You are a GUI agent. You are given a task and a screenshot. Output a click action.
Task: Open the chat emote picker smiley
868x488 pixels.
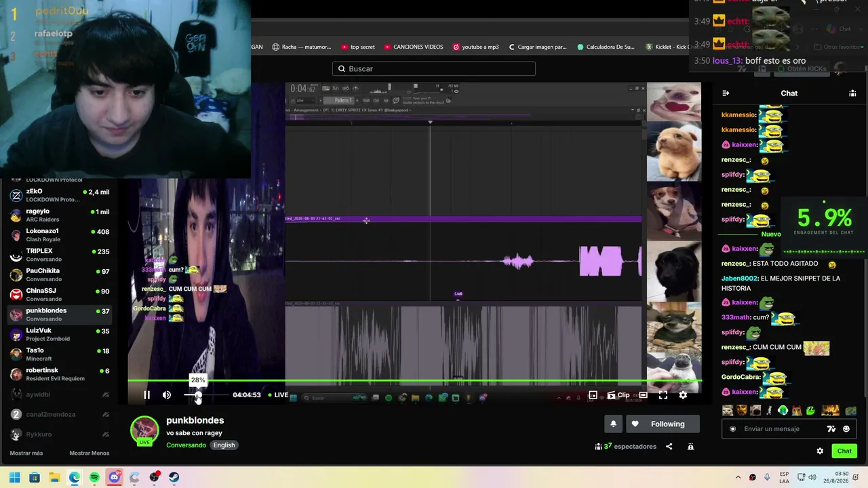point(846,429)
